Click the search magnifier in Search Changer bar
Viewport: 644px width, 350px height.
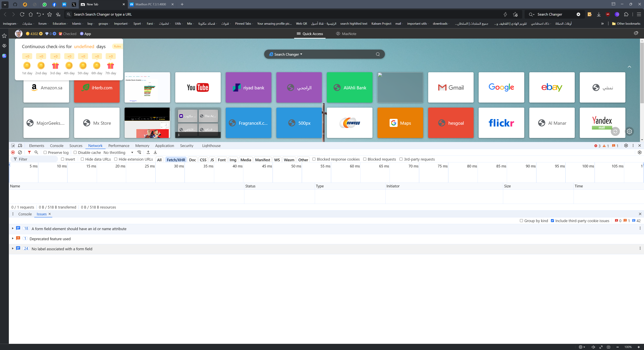click(378, 54)
